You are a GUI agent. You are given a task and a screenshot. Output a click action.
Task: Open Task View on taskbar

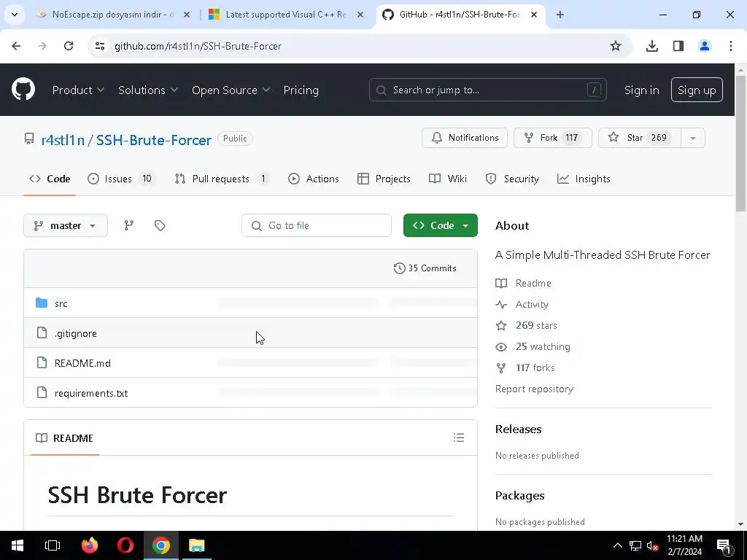53,545
